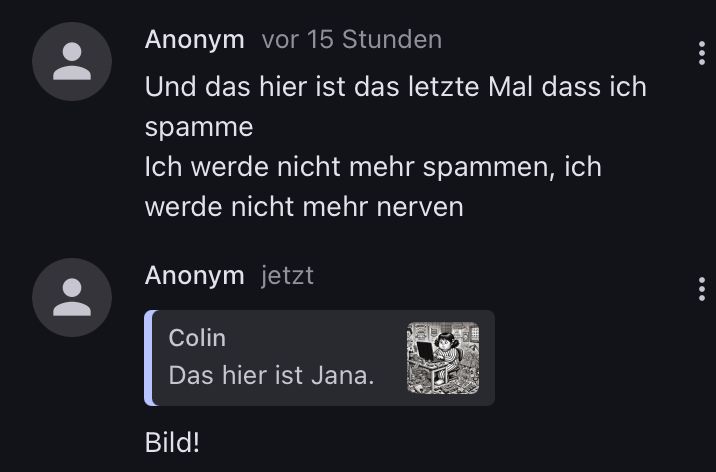Open the cartoon thumbnail in the quoted reply

443,358
